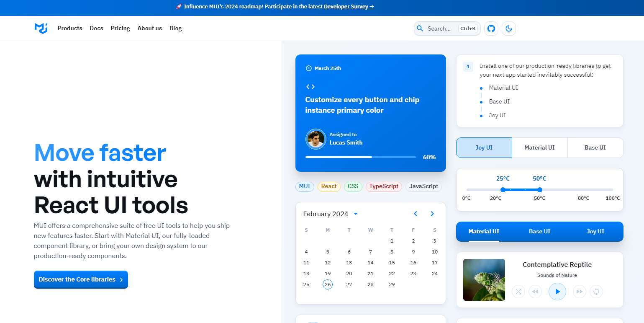
Task: Toggle dark mode with the moon icon
Action: coord(509,28)
